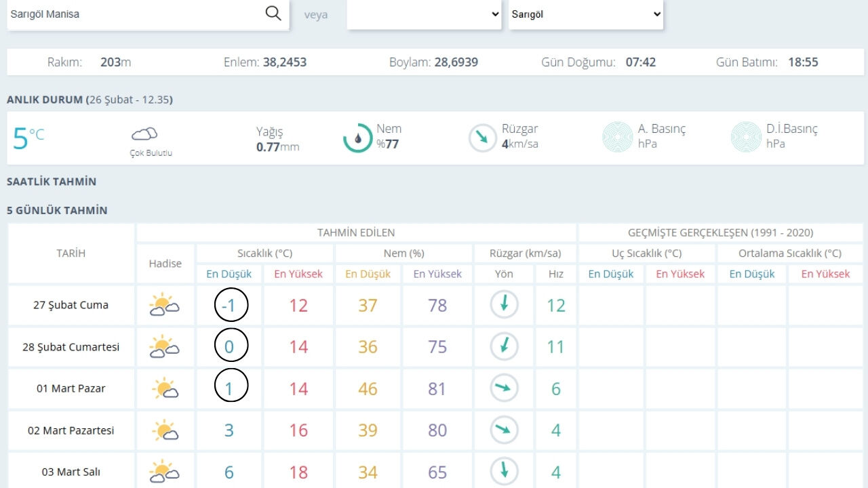Click weather icon for 03 Mart Salı
This screenshot has width=868, height=488.
click(x=164, y=472)
